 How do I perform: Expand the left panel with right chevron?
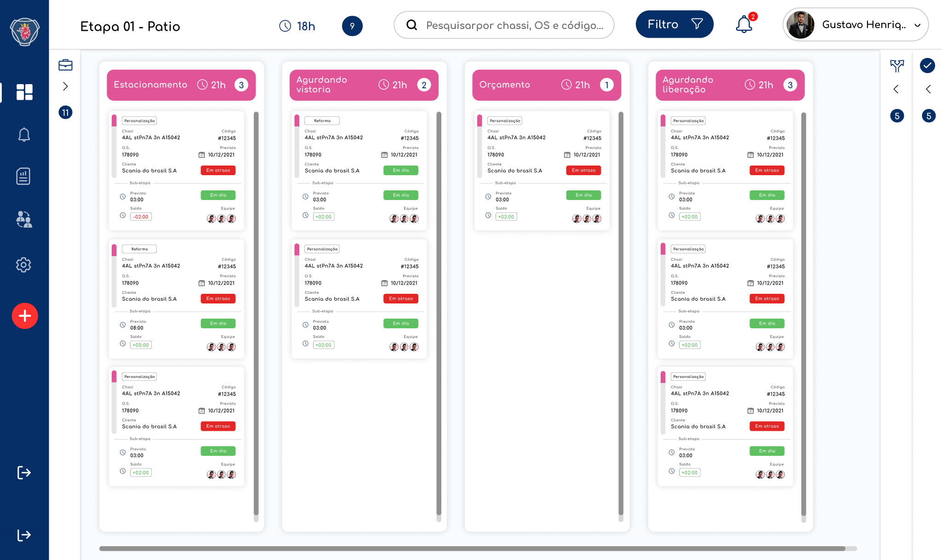65,86
